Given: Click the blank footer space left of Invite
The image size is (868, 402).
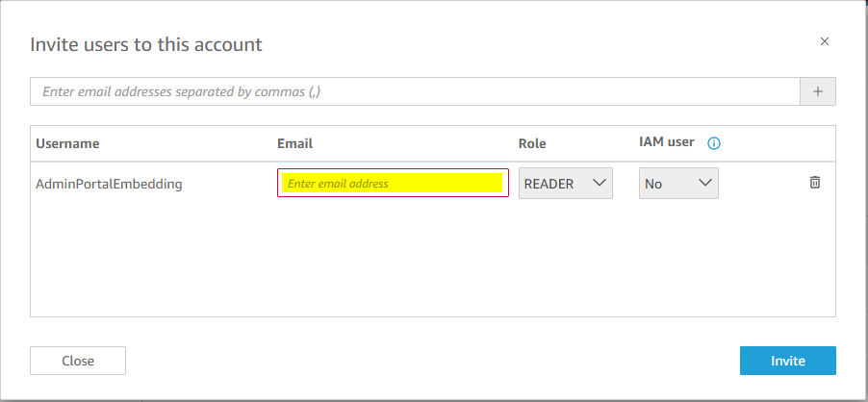Looking at the screenshot, I should (432, 361).
